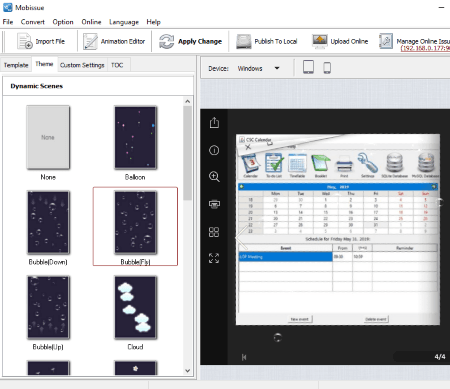Select the Bubble(Down) dynamic scene
Image resolution: width=450 pixels, height=389 pixels.
pyautogui.click(x=48, y=222)
